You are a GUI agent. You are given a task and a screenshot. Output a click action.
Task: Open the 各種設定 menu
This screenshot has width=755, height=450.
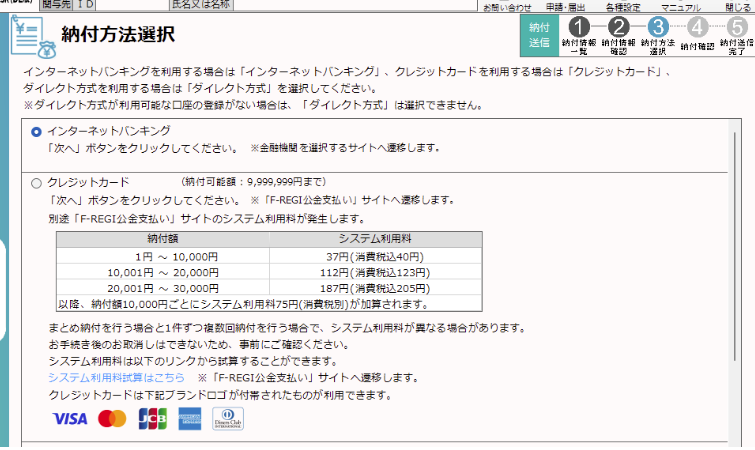[622, 6]
